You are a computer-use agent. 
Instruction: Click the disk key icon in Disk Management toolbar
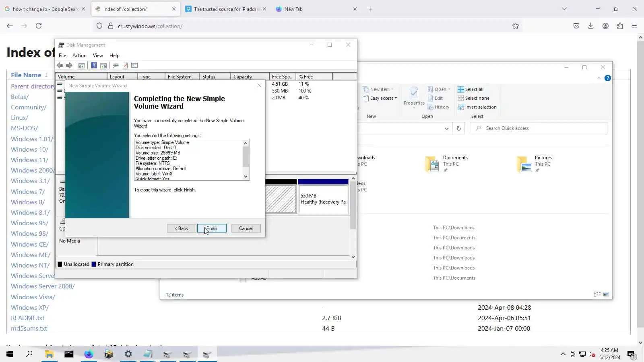click(x=116, y=65)
